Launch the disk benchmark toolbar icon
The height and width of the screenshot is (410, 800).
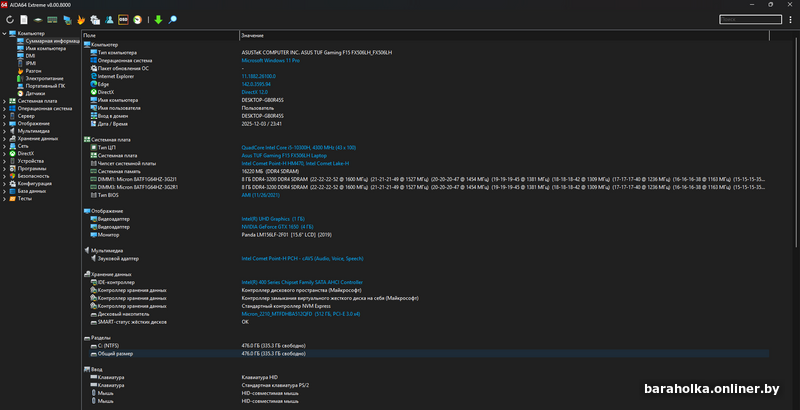(x=38, y=20)
